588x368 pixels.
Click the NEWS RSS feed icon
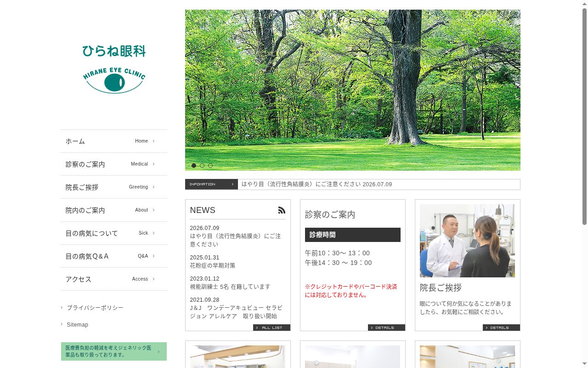pos(282,210)
